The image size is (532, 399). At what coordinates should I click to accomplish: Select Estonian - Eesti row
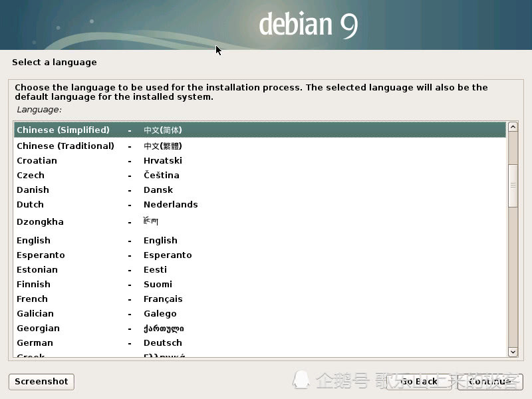[x=260, y=269]
